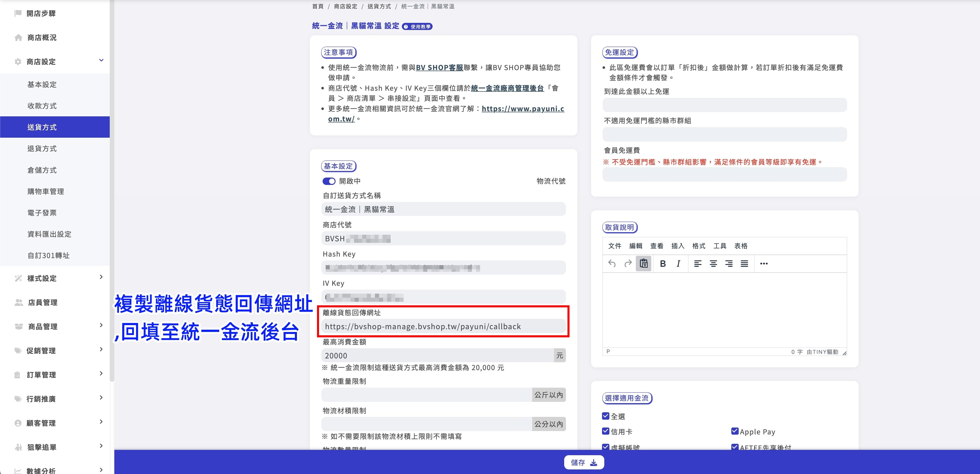Viewport: 980px width, 474px height.
Task: Open the 統一金流廠商管理後台 link
Action: pos(508,88)
